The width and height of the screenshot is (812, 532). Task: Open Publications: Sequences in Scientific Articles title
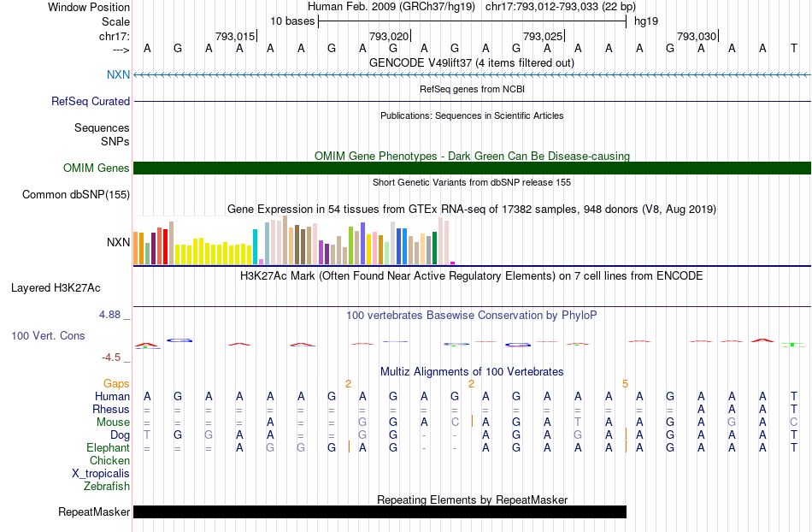coord(472,115)
